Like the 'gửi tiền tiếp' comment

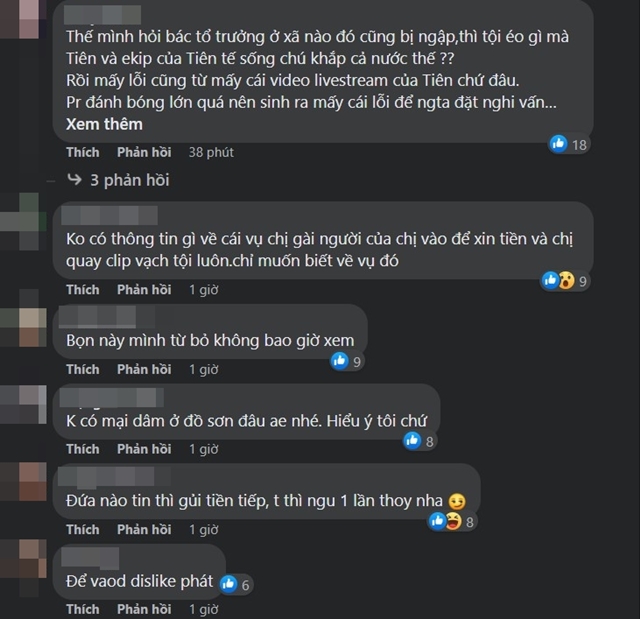coord(82,529)
